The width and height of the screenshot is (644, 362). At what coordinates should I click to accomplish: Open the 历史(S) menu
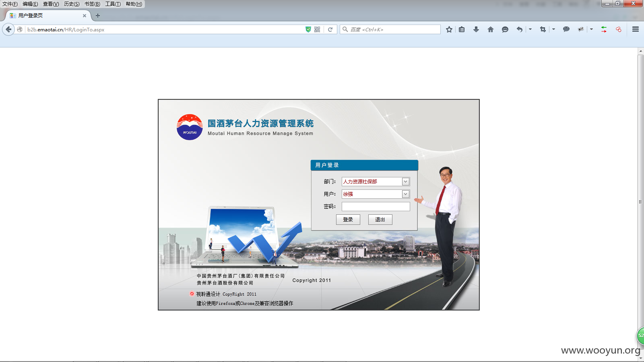tap(72, 4)
